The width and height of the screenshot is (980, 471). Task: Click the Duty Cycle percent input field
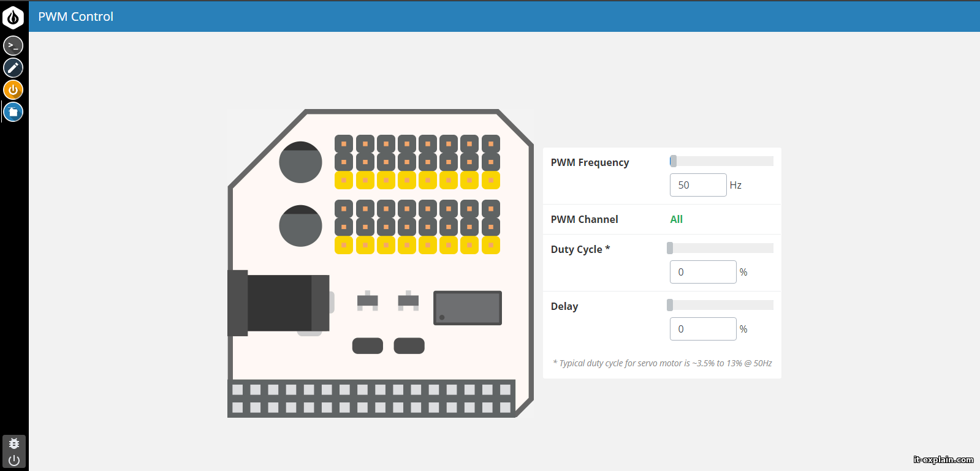(703, 272)
